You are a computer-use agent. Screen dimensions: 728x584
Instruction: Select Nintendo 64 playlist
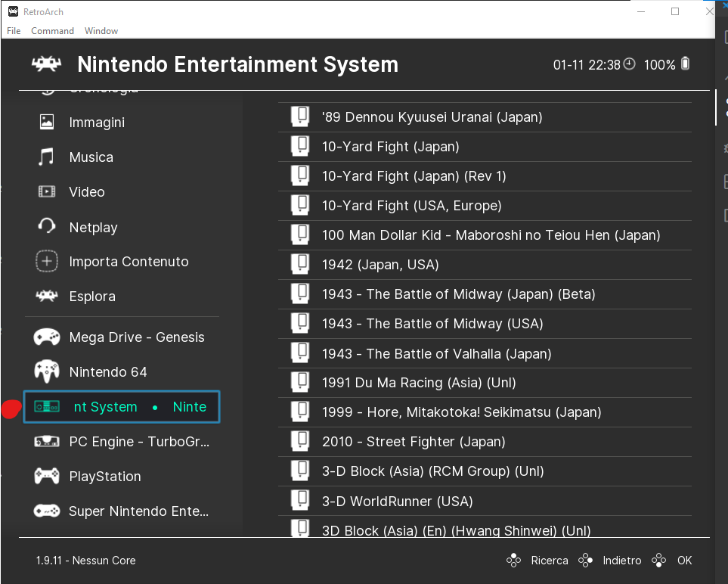click(x=122, y=371)
